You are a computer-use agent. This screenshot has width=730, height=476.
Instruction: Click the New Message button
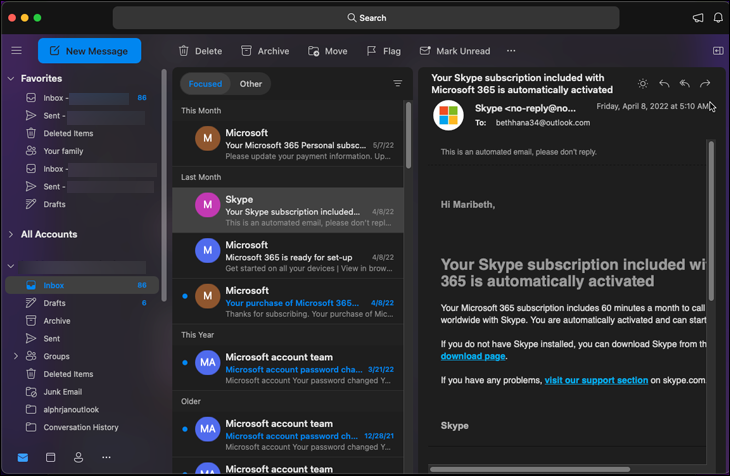(89, 51)
